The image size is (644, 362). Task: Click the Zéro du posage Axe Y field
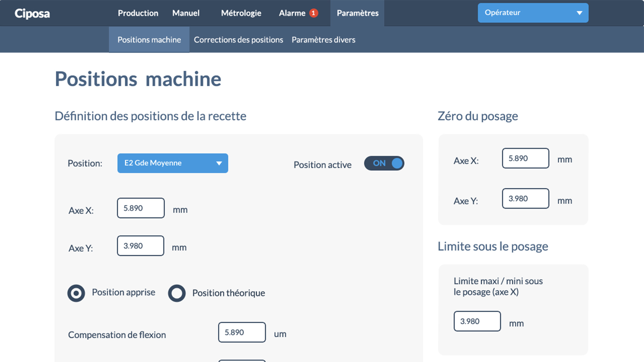525,198
